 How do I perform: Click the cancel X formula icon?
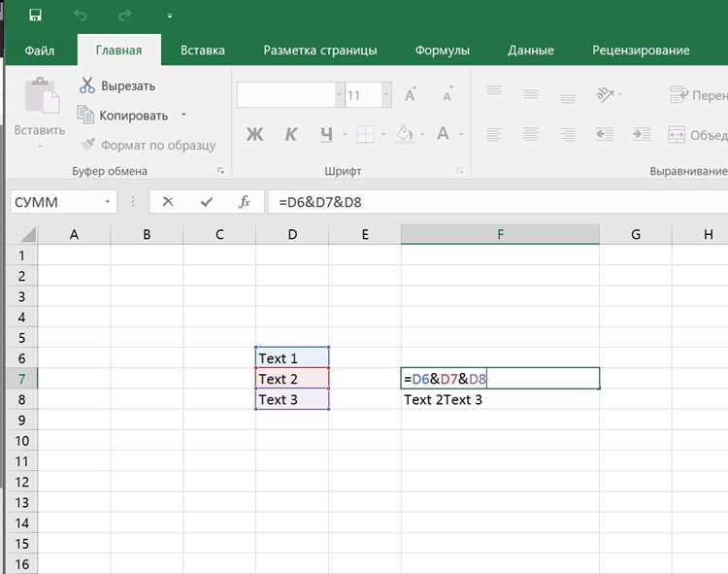[168, 202]
